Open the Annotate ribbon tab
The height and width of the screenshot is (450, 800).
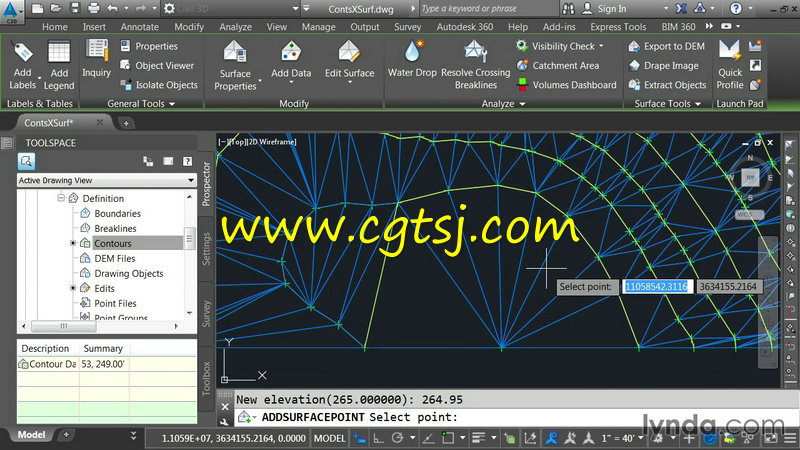[x=139, y=27]
